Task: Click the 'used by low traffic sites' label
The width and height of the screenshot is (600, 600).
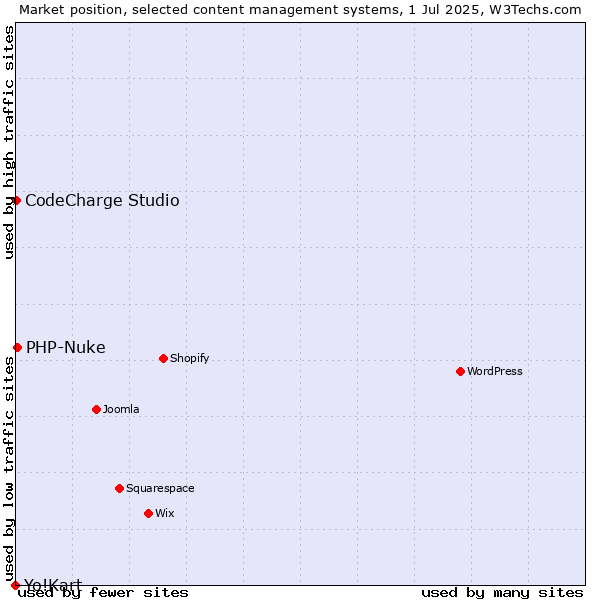Action: tap(9, 469)
